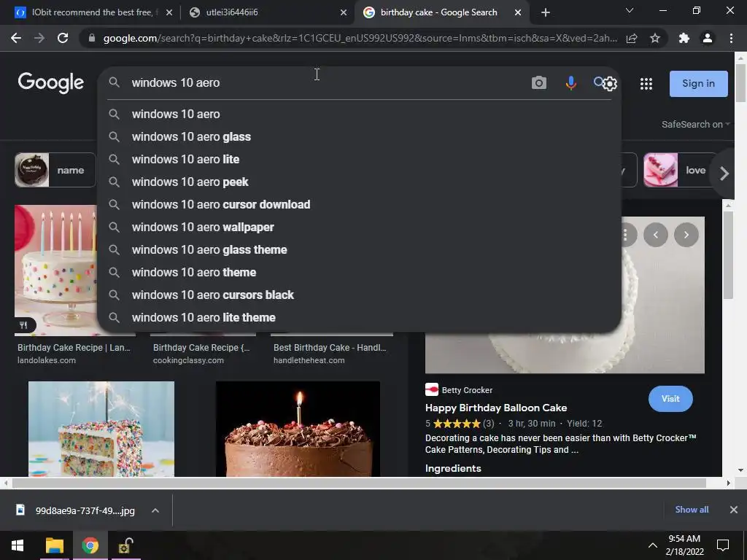Open the tab search dropdown arrow
Image resolution: width=747 pixels, height=560 pixels.
[630, 10]
